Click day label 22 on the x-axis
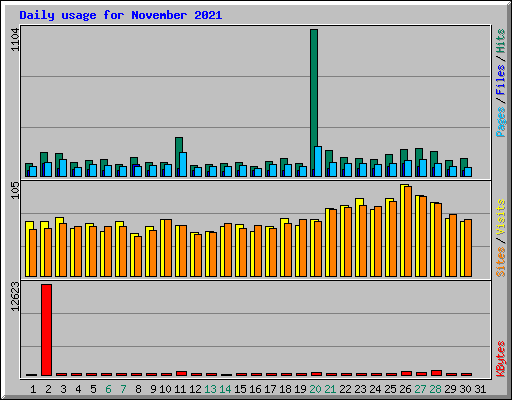512x400 pixels. tap(345, 389)
